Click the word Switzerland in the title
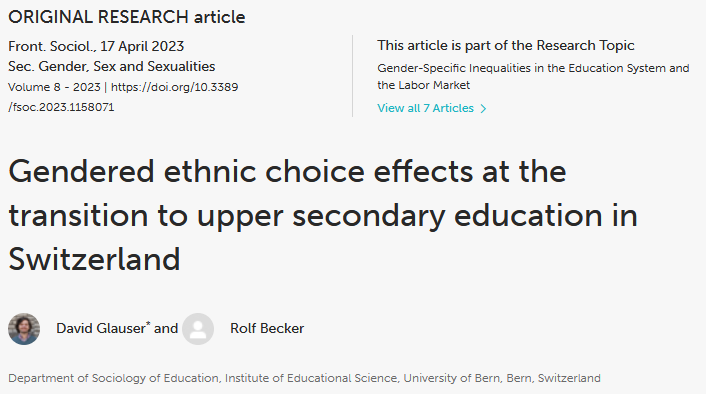The image size is (706, 394). [x=95, y=259]
